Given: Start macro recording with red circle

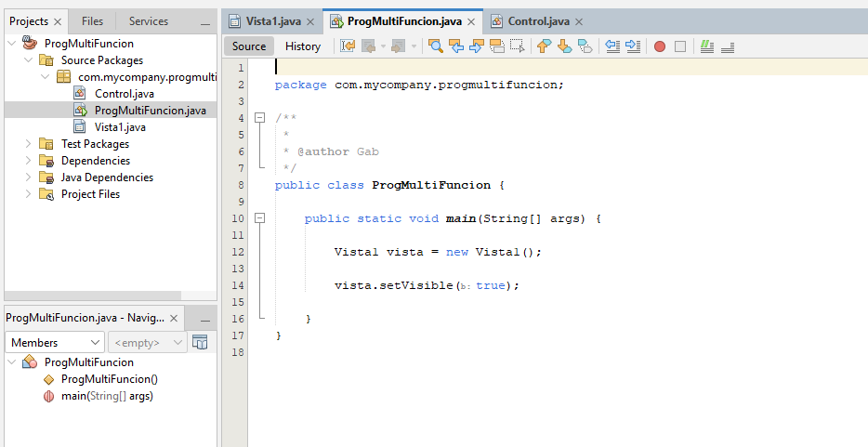Looking at the screenshot, I should [659, 46].
